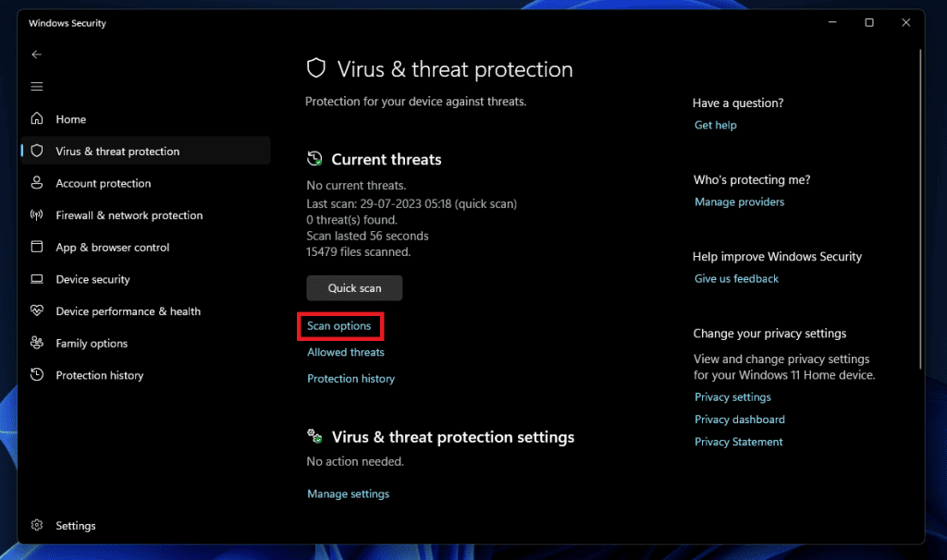This screenshot has width=947, height=560.
Task: Click the Settings gear icon
Action: point(37,526)
